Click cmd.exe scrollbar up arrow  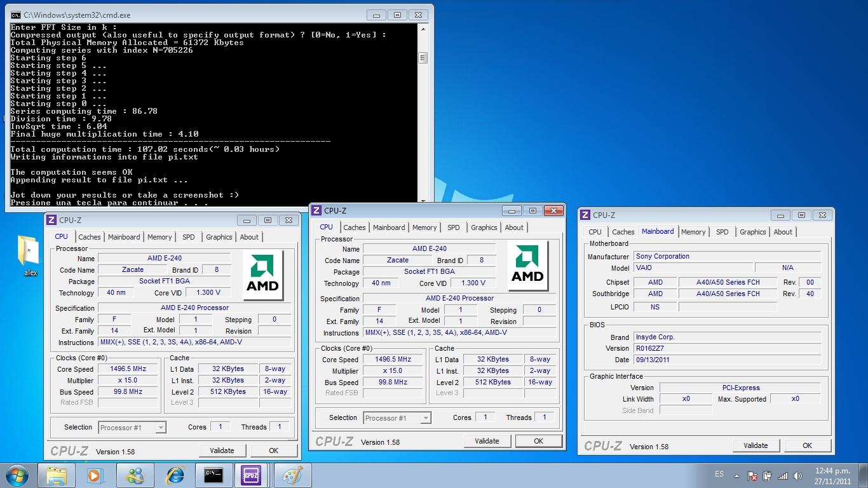point(423,28)
